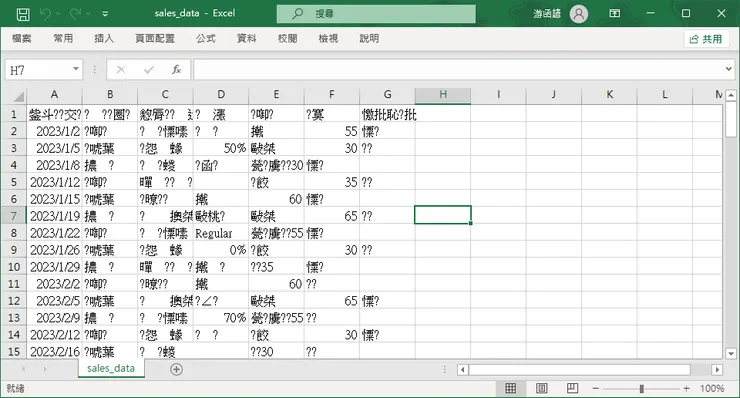Open Ribbon Display Options icon

(x=614, y=13)
